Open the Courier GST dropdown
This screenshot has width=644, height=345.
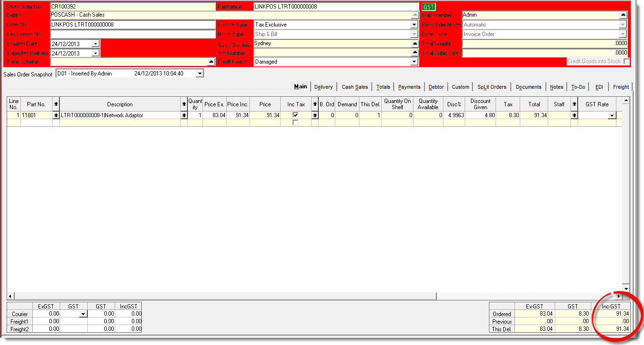(x=83, y=314)
